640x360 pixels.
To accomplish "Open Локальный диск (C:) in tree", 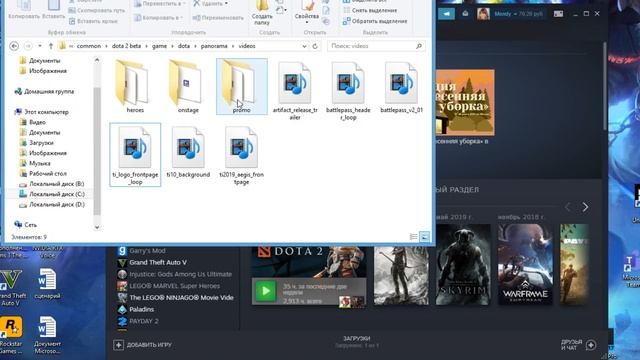I will click(x=52, y=194).
